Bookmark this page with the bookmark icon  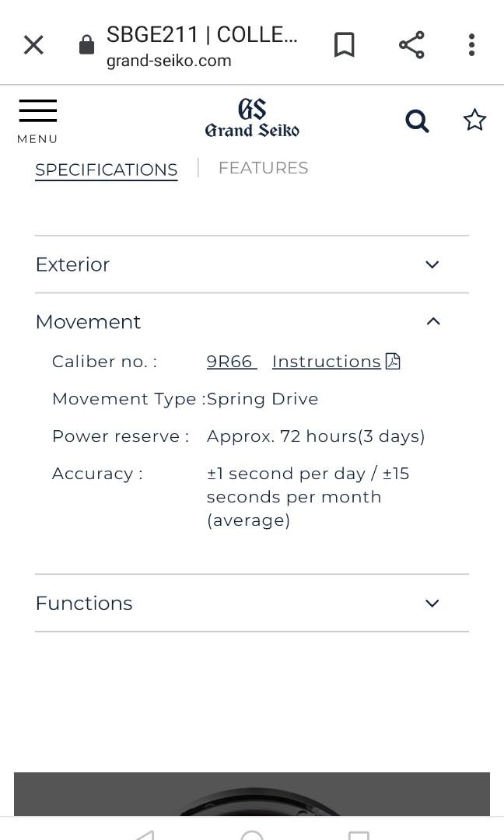[344, 45]
